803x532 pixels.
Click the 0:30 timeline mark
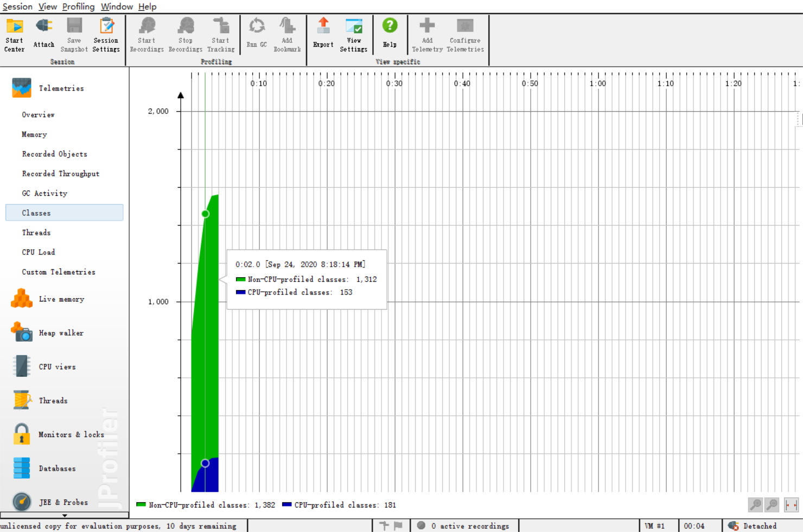pos(394,84)
